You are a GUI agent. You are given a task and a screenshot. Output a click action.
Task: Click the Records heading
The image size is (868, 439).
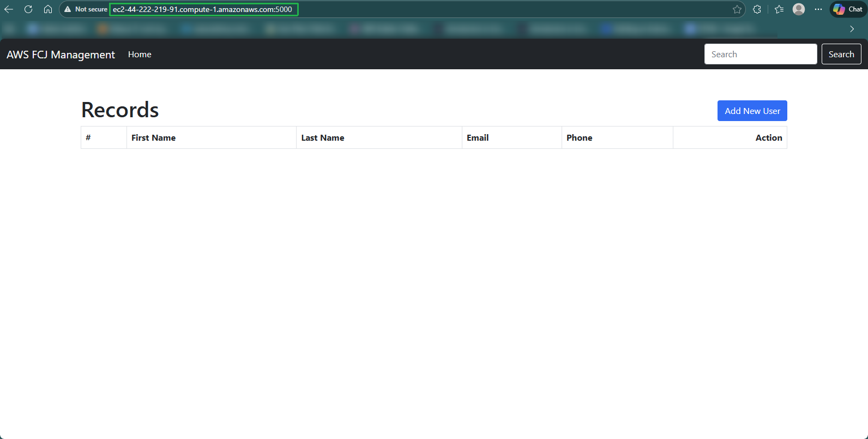[x=120, y=110]
